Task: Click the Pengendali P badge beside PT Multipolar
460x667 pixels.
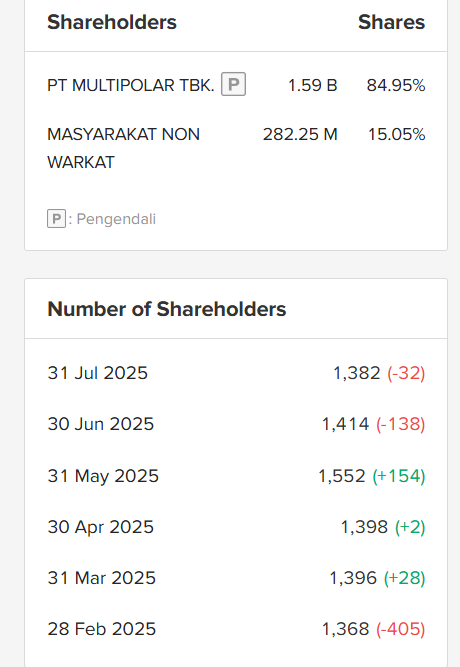Action: (x=233, y=84)
